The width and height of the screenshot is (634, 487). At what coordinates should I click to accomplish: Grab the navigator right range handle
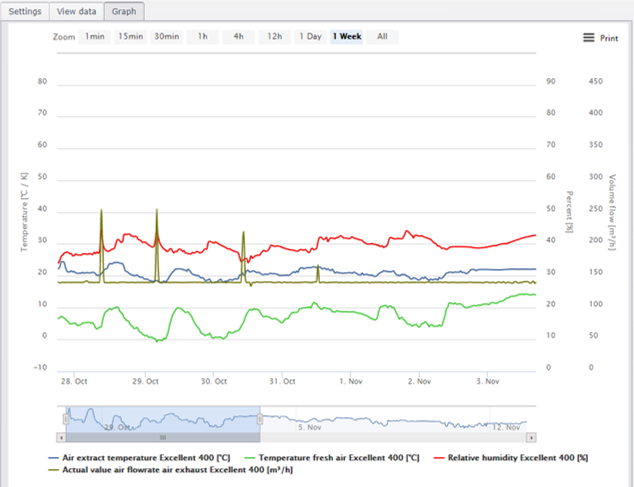[x=260, y=419]
